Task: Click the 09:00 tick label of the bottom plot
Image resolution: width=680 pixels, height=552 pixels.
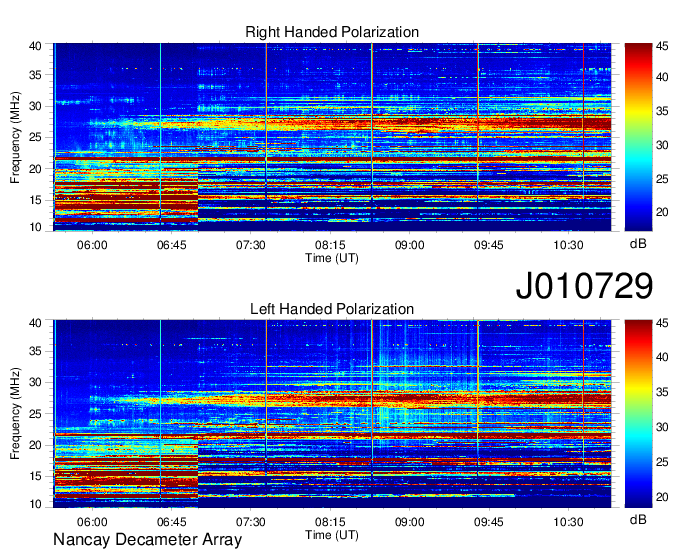Action: pyautogui.click(x=409, y=522)
